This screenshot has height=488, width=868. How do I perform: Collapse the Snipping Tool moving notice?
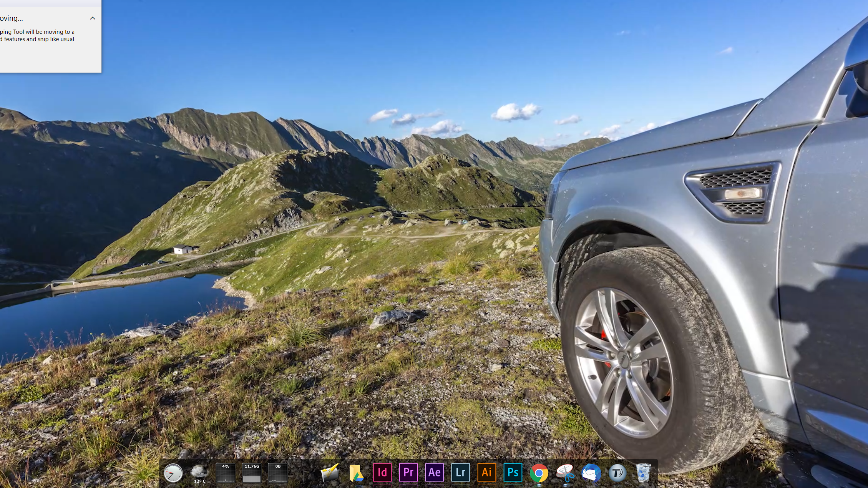tap(93, 18)
